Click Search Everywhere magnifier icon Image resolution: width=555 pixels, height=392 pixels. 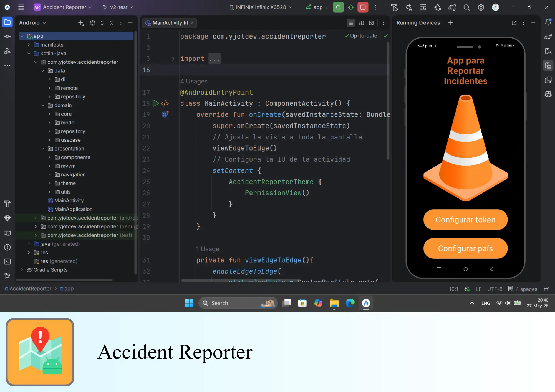[x=466, y=7]
